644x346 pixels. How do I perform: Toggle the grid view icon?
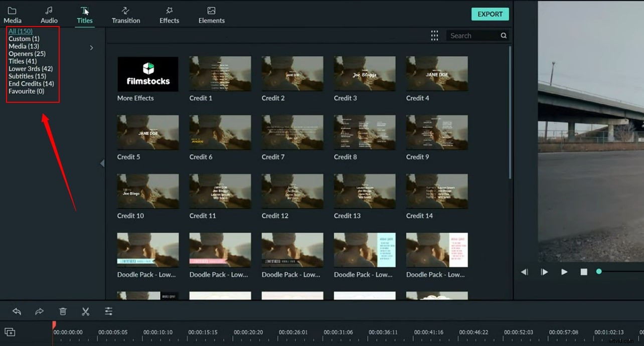click(434, 36)
